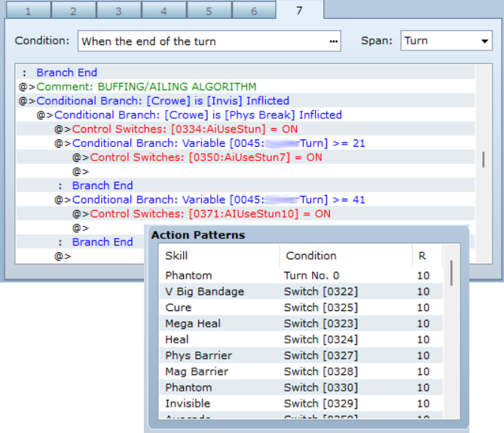
Task: Select the Mega Heal action pattern
Action: [301, 323]
